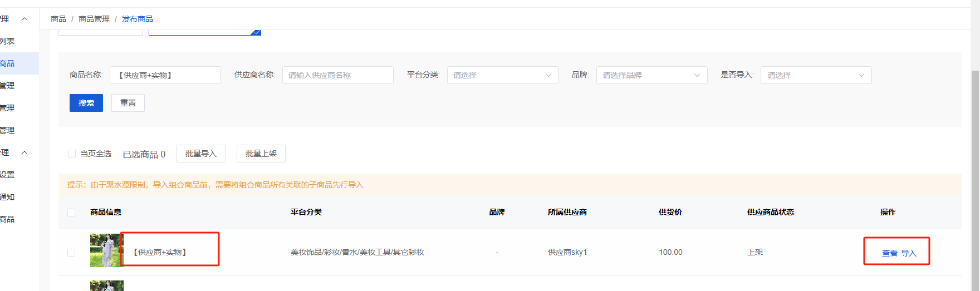The image size is (980, 291).
Task: Collapse the top sidebar menu group chevron
Action: coord(24,19)
